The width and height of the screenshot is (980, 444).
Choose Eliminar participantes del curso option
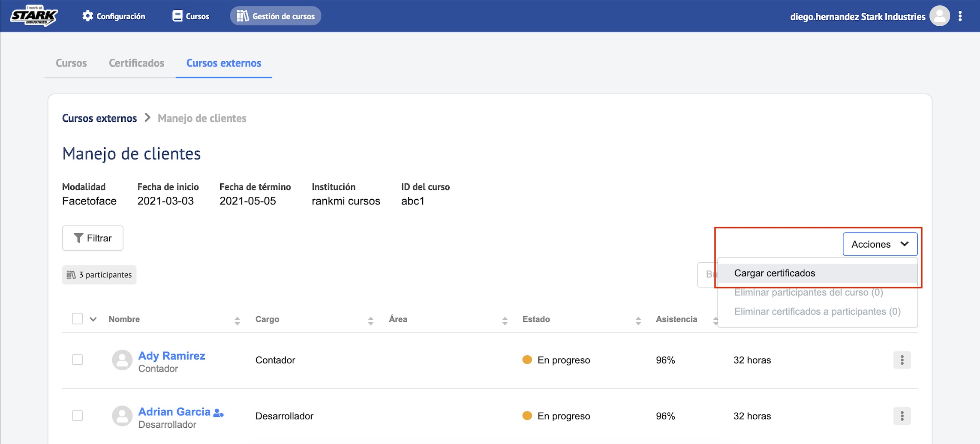coord(809,292)
